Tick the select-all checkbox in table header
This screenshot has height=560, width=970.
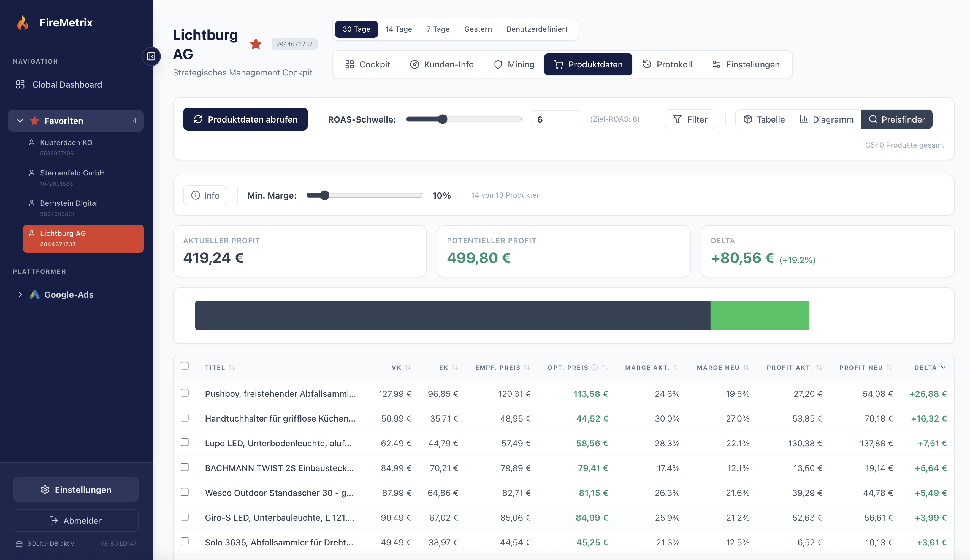coord(185,366)
